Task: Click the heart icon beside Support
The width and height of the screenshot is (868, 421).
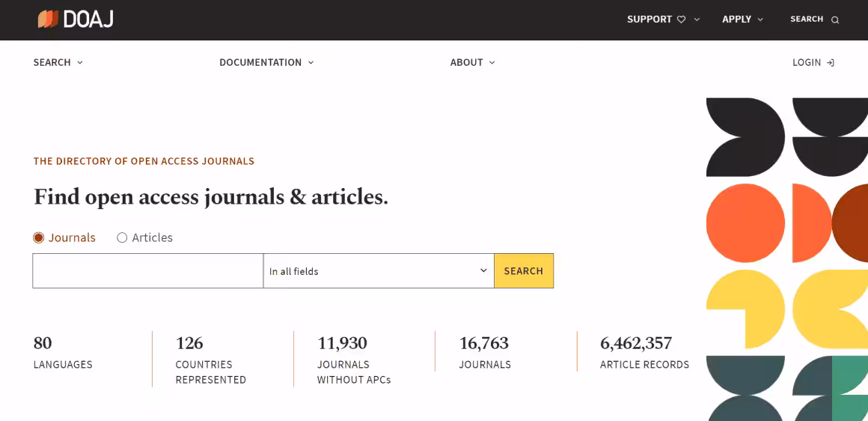Action: pos(681,19)
